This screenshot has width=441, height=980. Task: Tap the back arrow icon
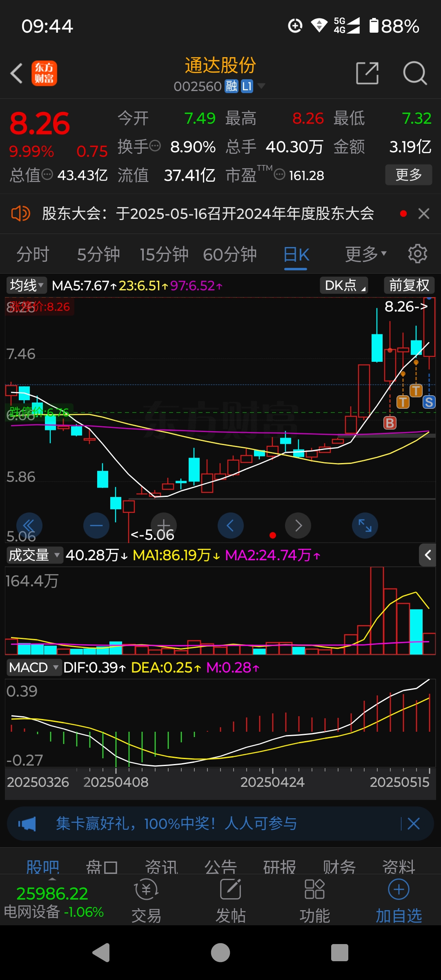tap(16, 73)
